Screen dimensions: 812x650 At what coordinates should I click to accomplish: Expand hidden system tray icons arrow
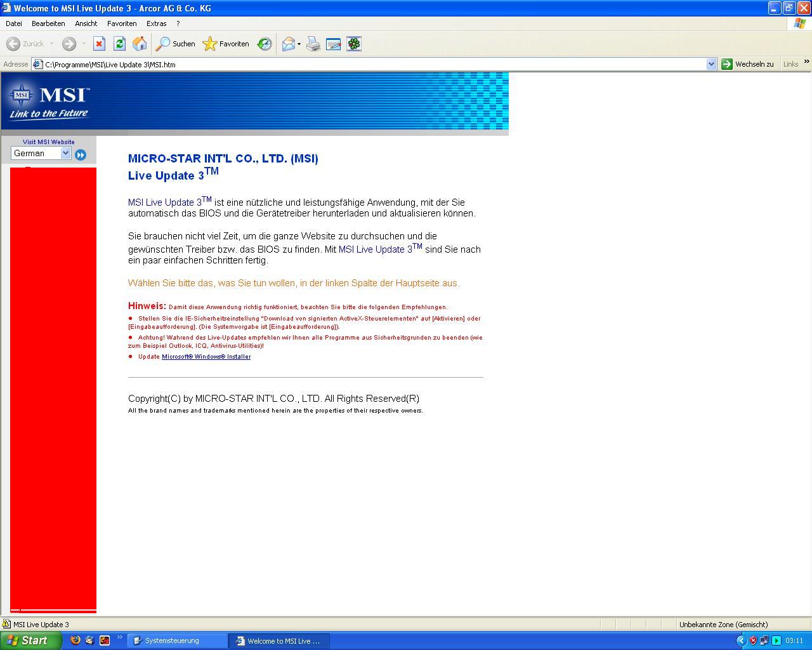coord(741,640)
